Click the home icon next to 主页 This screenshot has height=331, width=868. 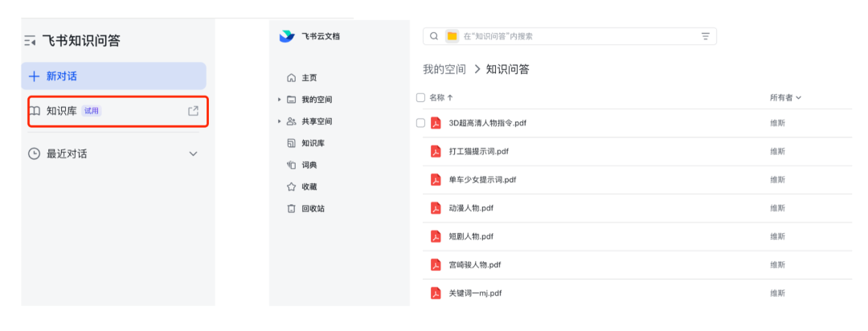[x=291, y=78]
